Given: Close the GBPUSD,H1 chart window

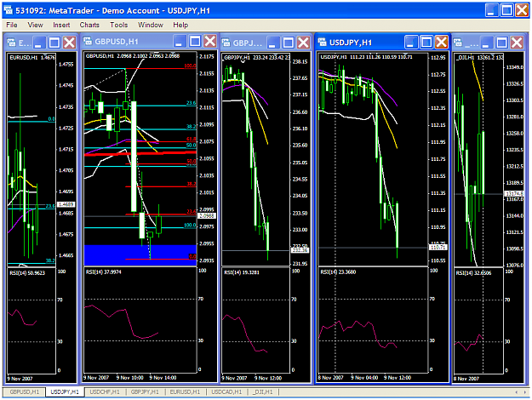Looking at the screenshot, I should pyautogui.click(x=210, y=42).
